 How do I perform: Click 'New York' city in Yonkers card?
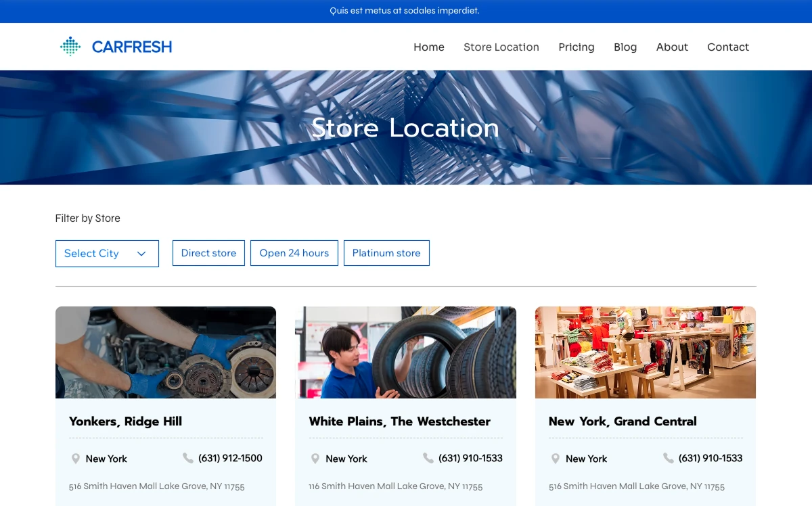(x=106, y=459)
